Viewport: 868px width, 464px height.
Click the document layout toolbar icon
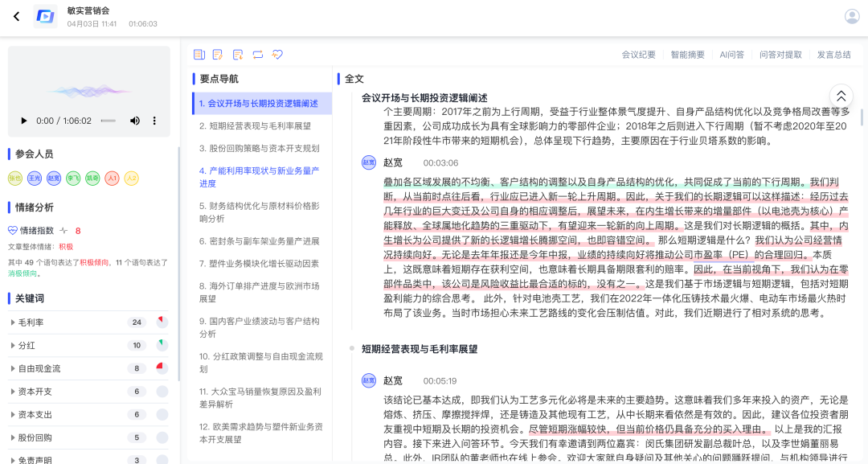[x=199, y=55]
